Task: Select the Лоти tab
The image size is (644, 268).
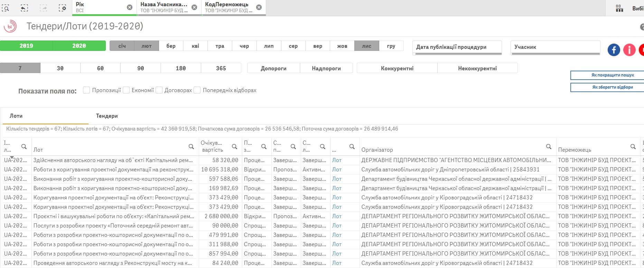Action: (16, 116)
